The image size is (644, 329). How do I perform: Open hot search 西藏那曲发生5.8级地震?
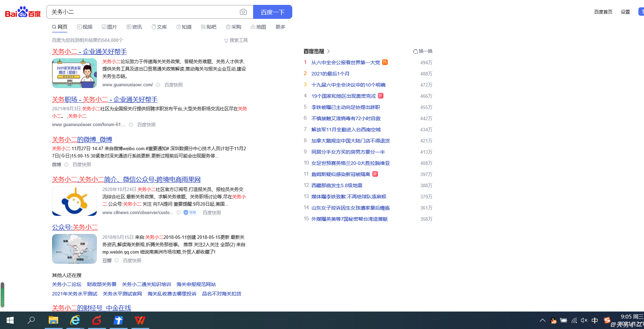[x=337, y=185]
